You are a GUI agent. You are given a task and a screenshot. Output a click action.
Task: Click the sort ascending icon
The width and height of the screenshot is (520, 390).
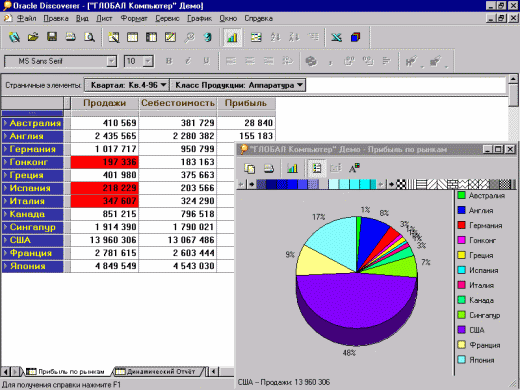point(275,37)
